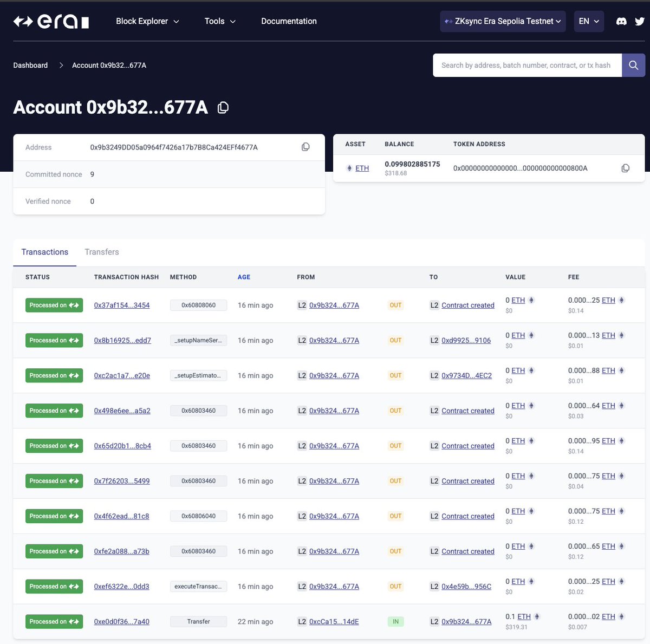The height and width of the screenshot is (644, 650).
Task: Click the _setupNameSer... method tag
Action: pos(198,341)
